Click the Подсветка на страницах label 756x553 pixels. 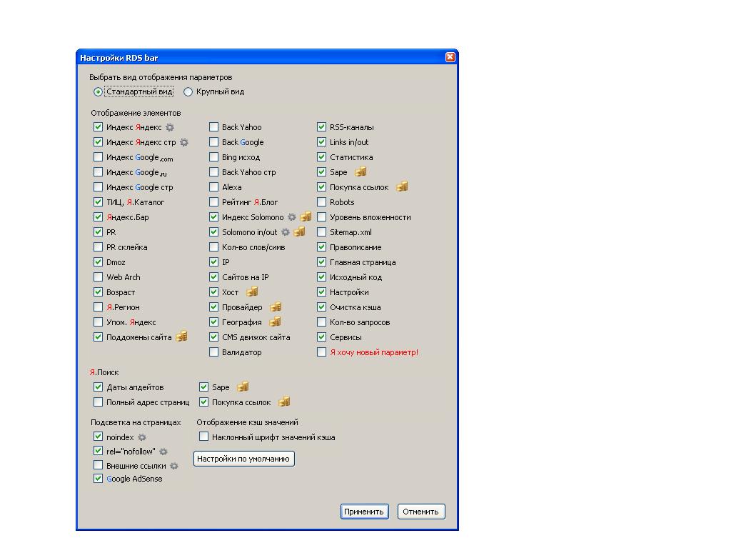click(x=136, y=422)
